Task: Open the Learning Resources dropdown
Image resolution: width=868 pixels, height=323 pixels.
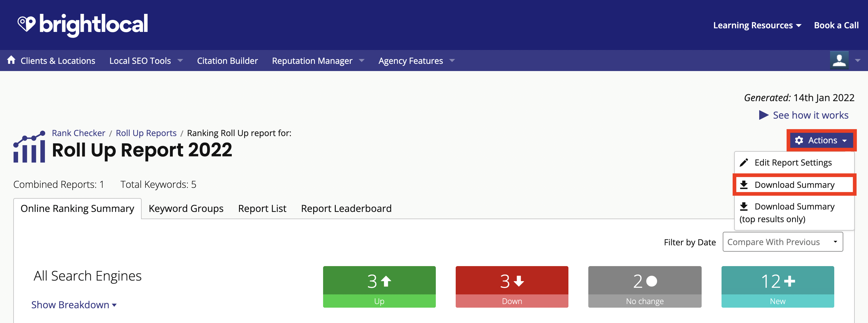Action: (757, 25)
